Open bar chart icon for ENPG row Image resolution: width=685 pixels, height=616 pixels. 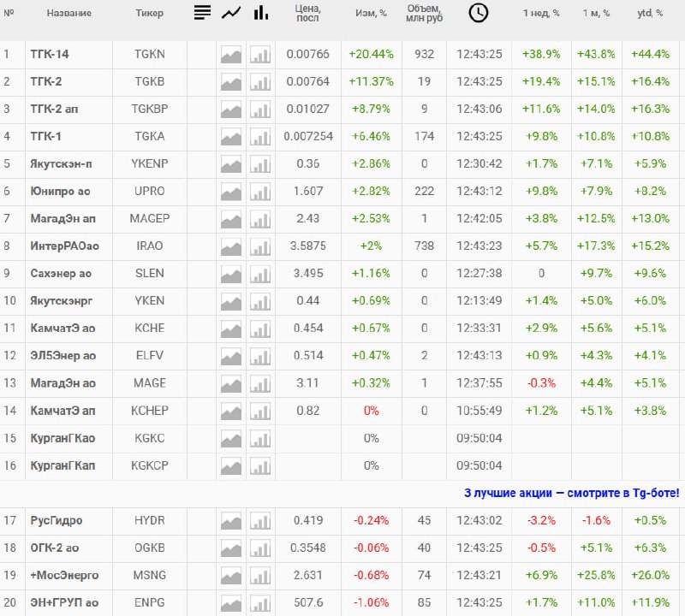[260, 603]
